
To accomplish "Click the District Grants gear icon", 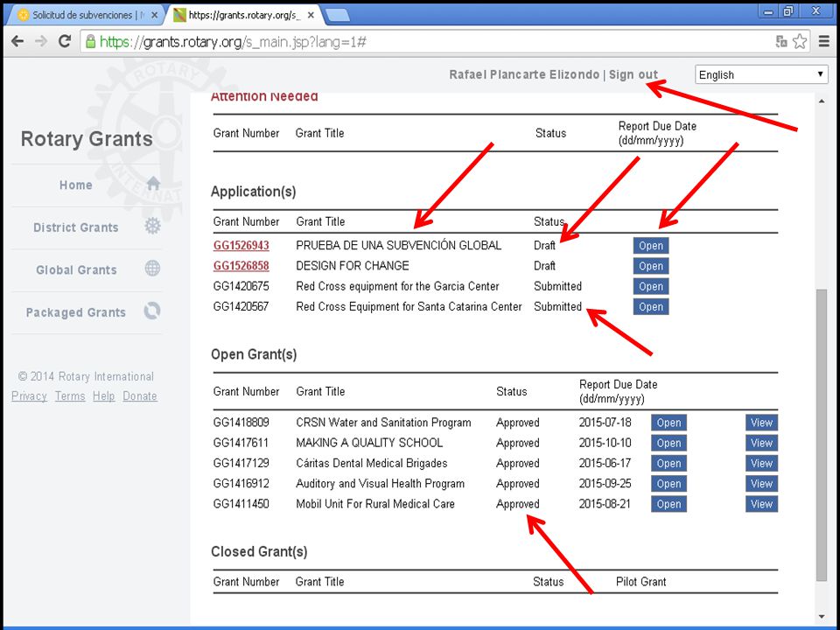I will pyautogui.click(x=152, y=226).
